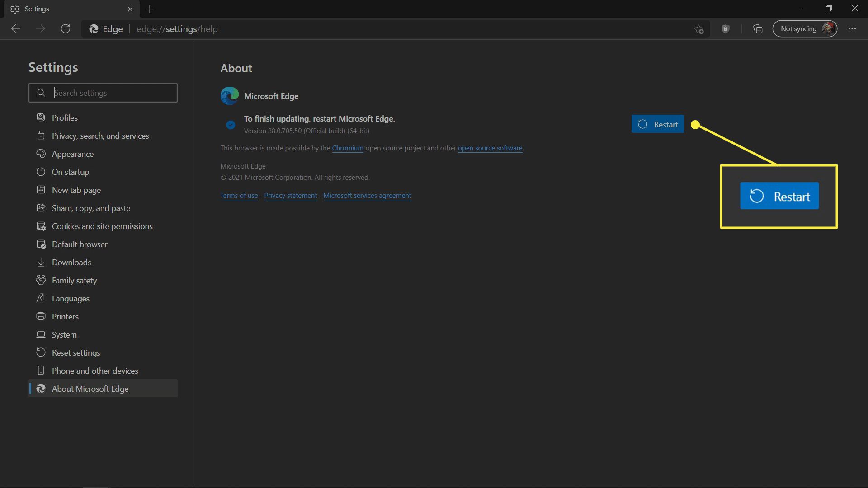Go to Appearance settings
868x488 pixels.
point(103,154)
